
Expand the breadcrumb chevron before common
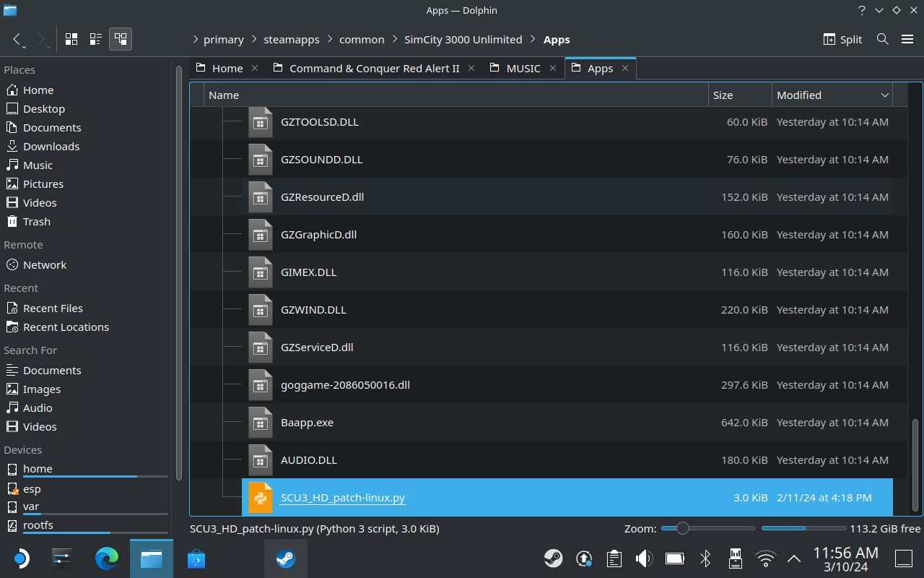point(330,39)
